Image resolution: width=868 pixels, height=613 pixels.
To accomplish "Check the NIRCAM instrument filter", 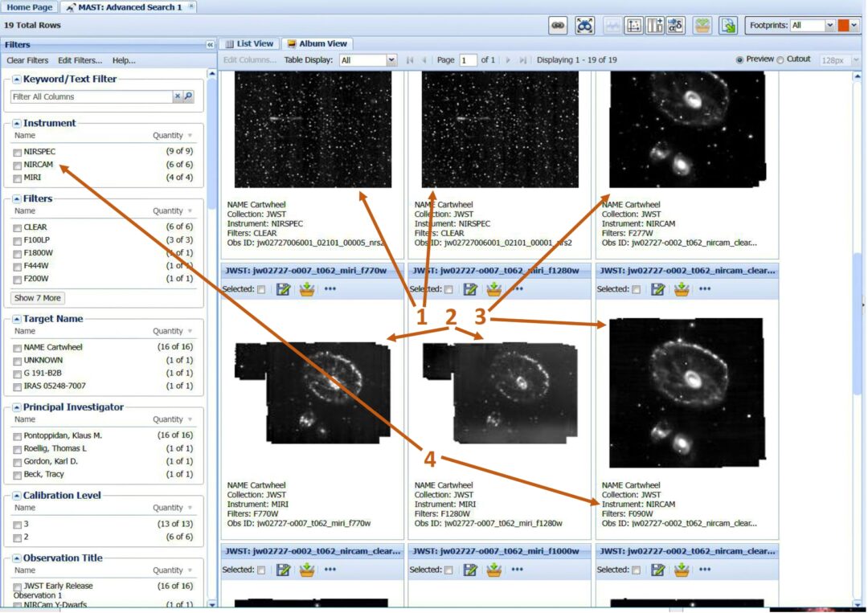I will tap(18, 165).
